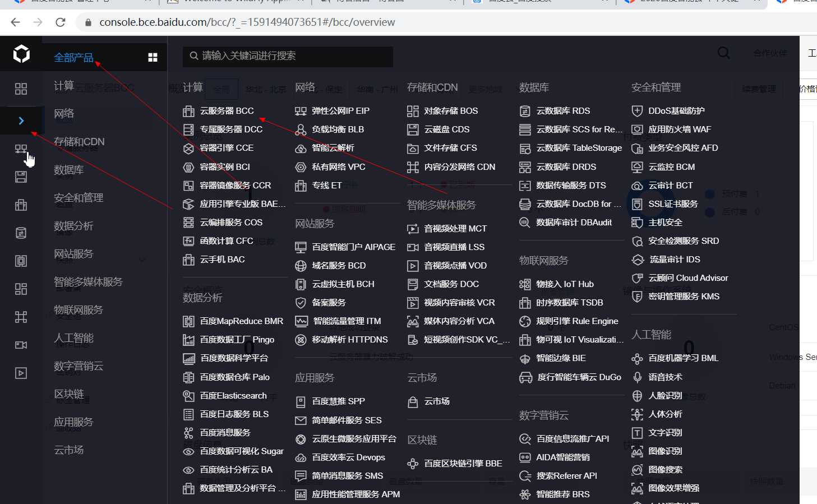The width and height of the screenshot is (817, 504).
Task: Select 区块链 category in the sidebar
Action: [68, 394]
